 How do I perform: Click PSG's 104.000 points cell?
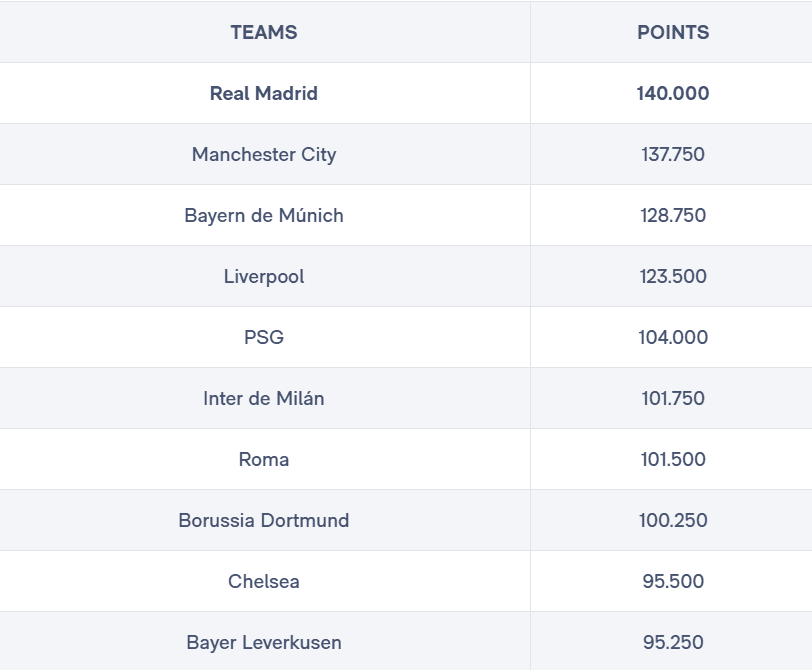673,337
